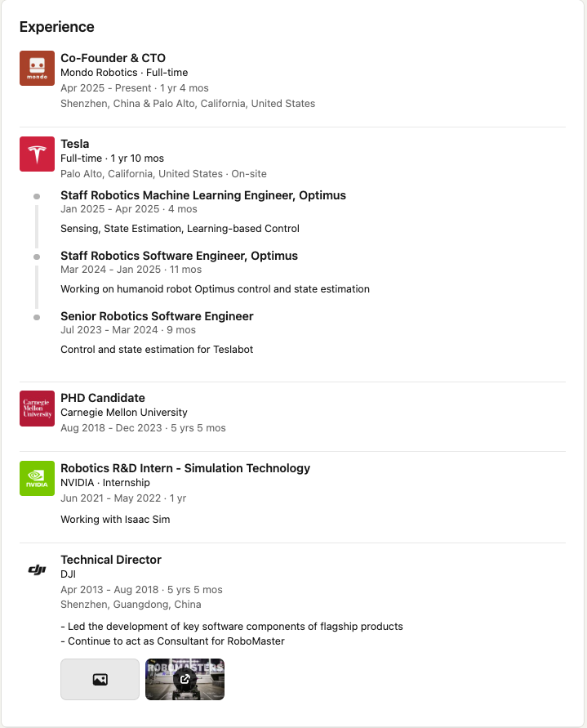The height and width of the screenshot is (728, 587).
Task: Open the DJI logo icon
Action: [x=37, y=569]
